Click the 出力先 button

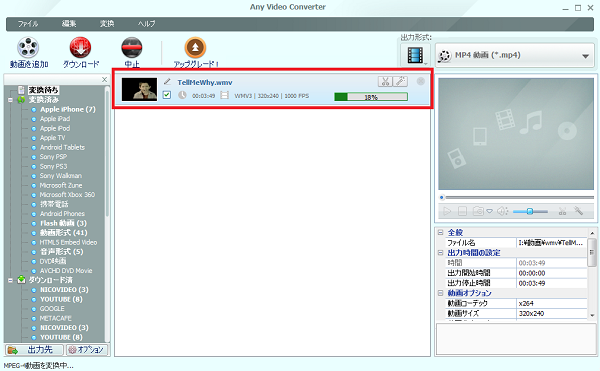pyautogui.click(x=34, y=350)
